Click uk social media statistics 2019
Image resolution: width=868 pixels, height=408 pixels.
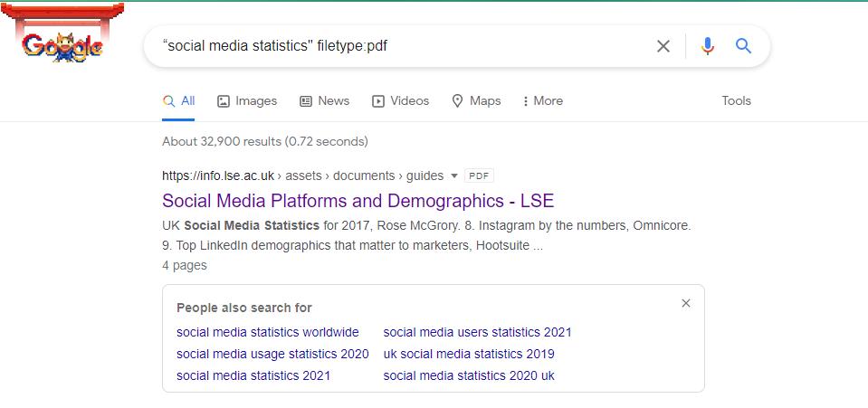(469, 354)
